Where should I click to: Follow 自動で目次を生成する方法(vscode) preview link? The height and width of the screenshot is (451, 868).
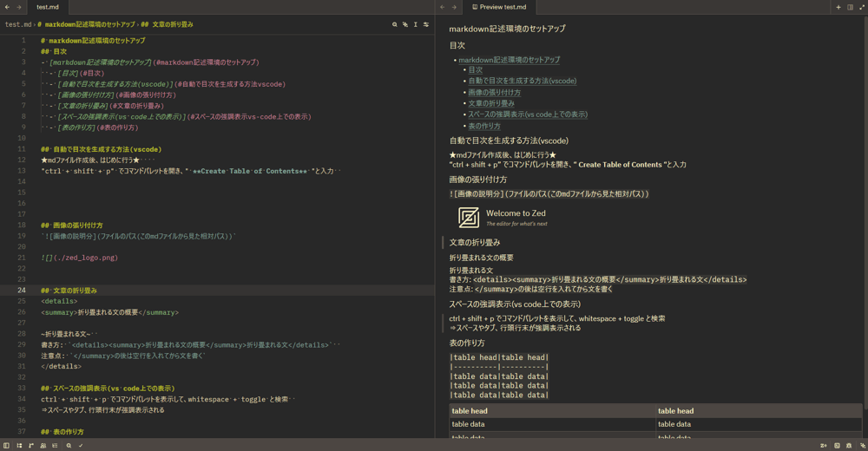point(523,81)
